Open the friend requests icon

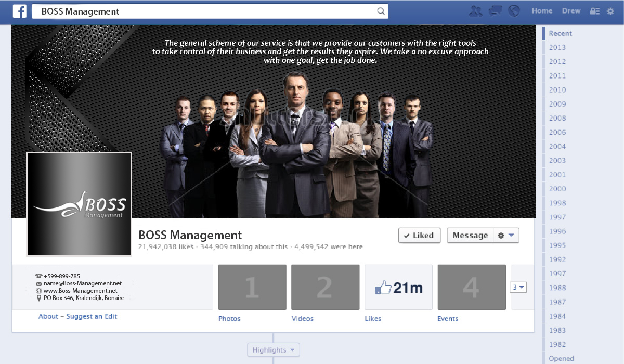click(475, 11)
